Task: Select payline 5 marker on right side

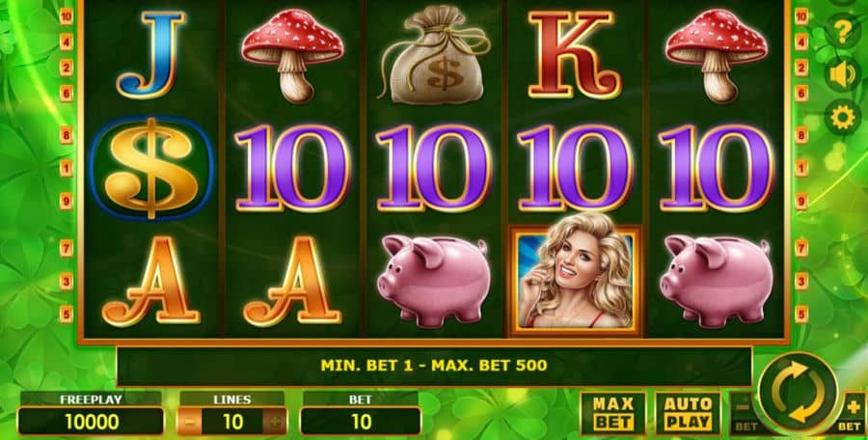Action: pyautogui.click(x=801, y=315)
